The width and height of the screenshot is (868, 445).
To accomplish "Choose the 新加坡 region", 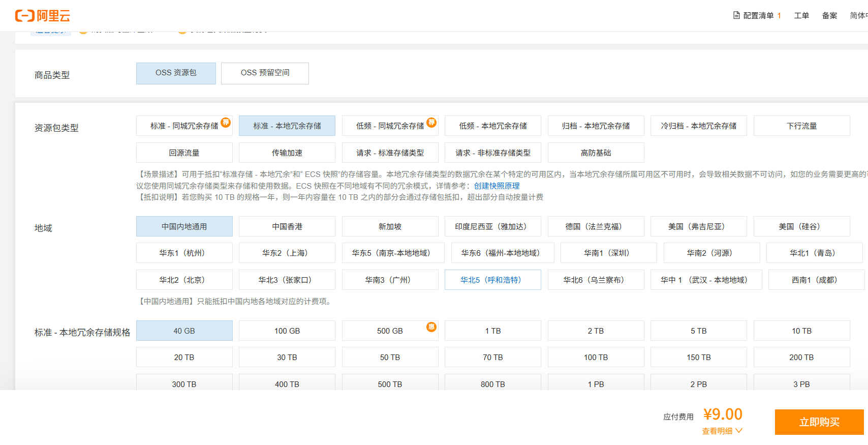I will 390,226.
